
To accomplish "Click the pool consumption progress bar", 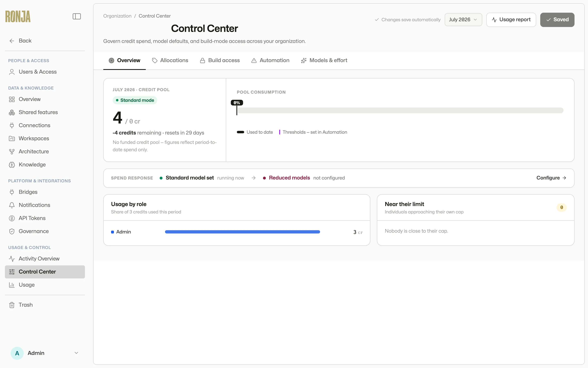I will click(400, 110).
